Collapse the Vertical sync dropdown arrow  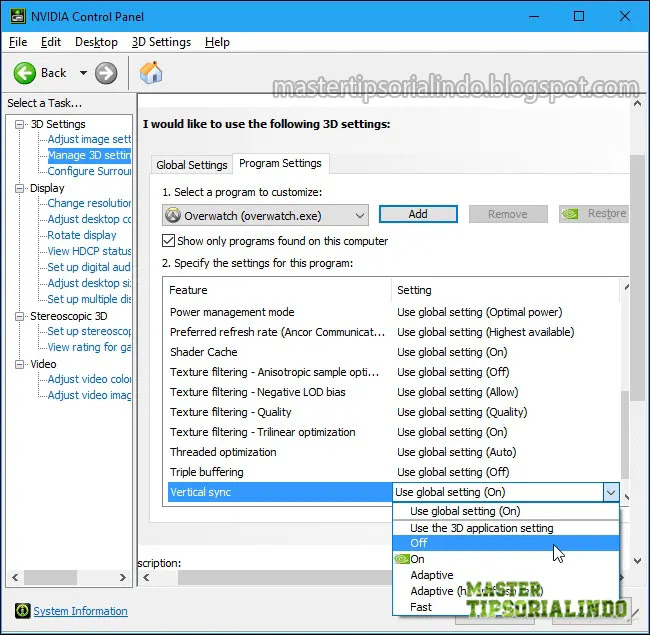[x=611, y=492]
